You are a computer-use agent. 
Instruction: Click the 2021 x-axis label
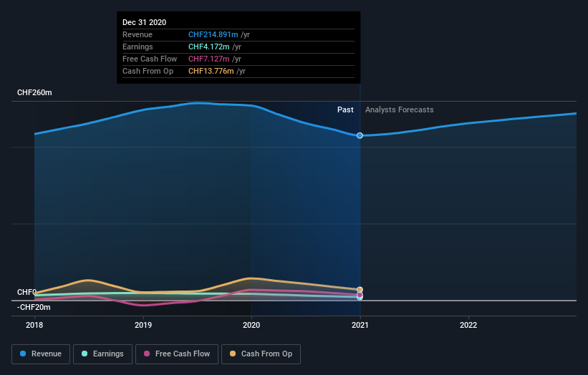point(360,325)
